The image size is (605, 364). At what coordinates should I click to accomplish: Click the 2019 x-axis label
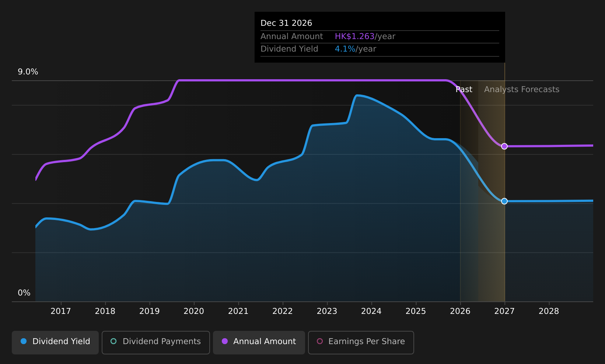[150, 311]
